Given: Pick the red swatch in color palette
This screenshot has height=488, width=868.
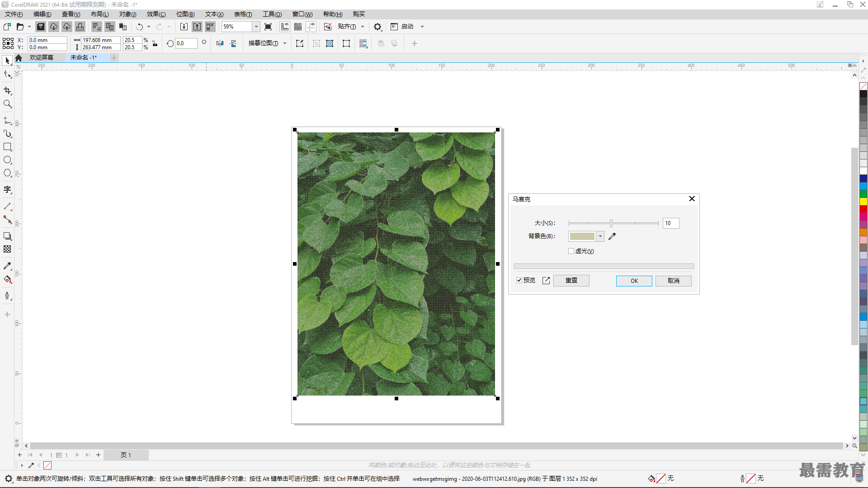Looking at the screenshot, I should (x=863, y=209).
